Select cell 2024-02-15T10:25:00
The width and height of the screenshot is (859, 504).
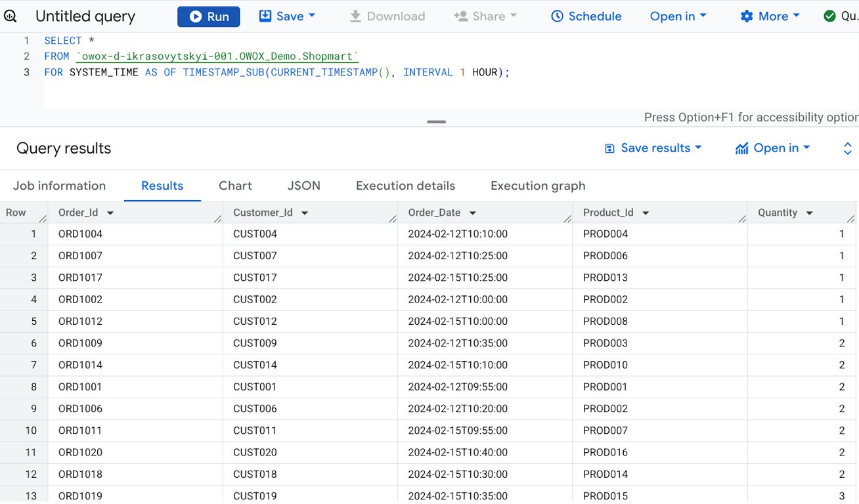[x=485, y=278]
